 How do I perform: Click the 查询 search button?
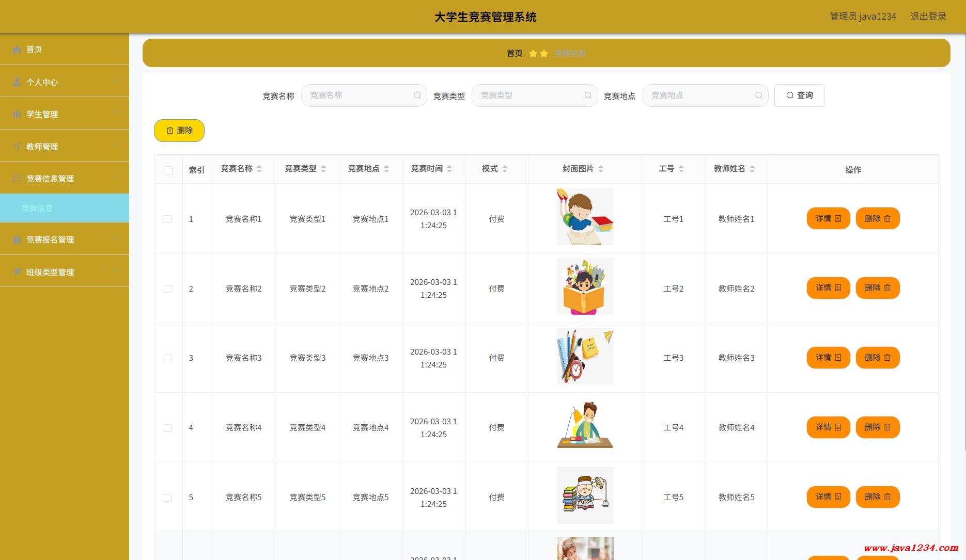[799, 95]
